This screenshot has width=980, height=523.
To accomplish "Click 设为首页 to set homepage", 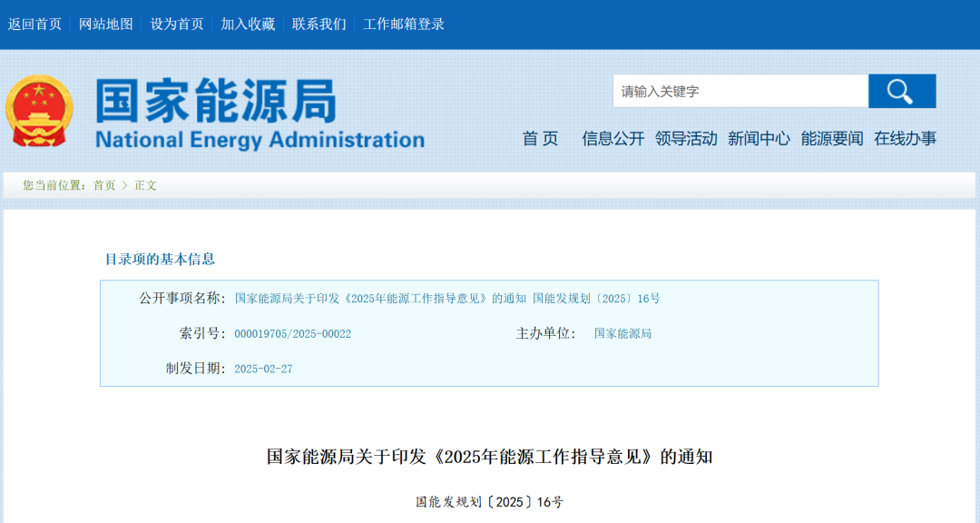I will pyautogui.click(x=175, y=24).
